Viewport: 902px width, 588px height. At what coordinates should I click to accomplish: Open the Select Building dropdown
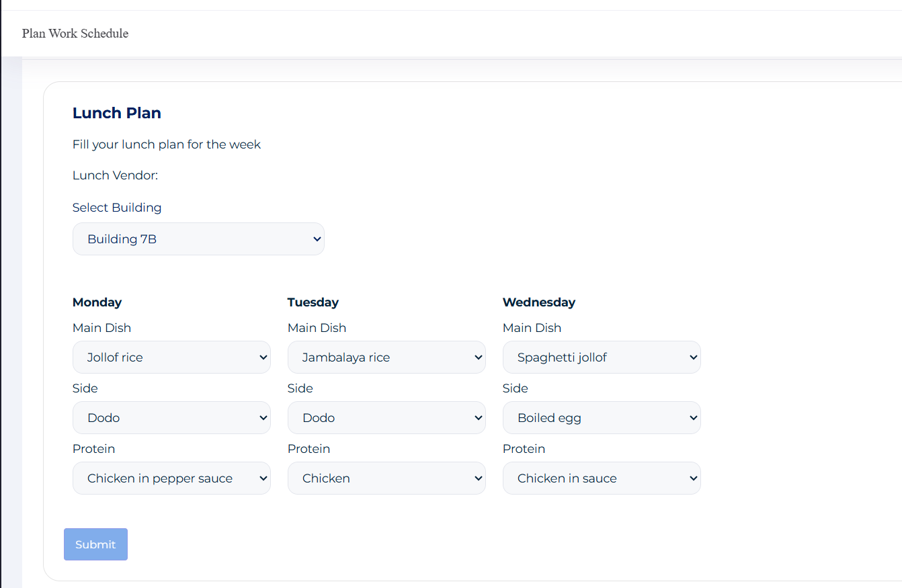coord(198,239)
